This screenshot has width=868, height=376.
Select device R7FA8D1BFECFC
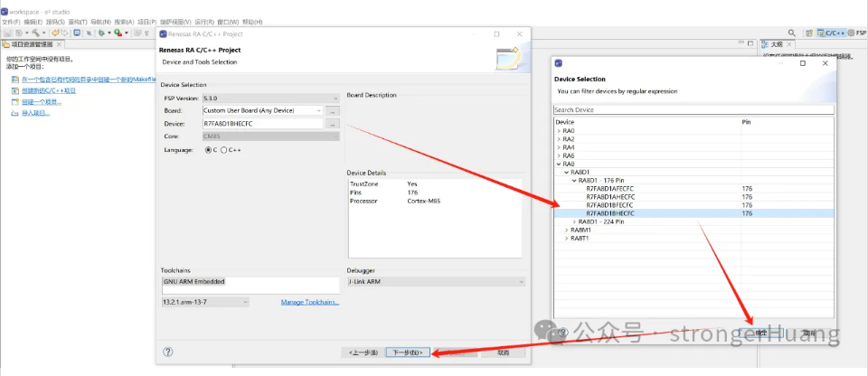coord(610,205)
